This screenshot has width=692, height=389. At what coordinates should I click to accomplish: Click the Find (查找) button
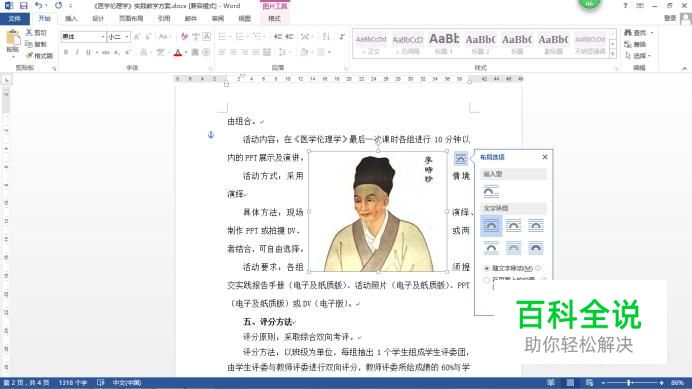(x=636, y=33)
